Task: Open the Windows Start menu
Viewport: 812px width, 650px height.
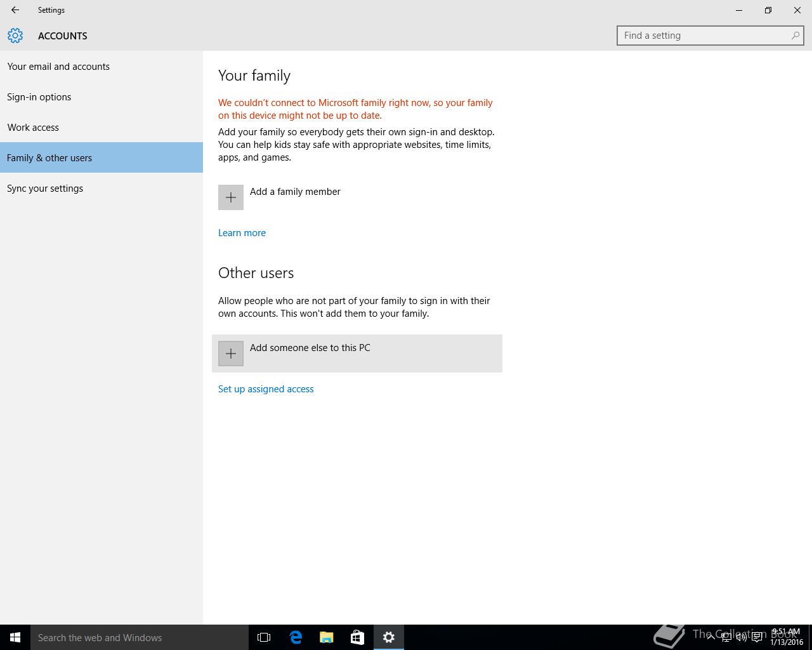Action: coord(15,637)
